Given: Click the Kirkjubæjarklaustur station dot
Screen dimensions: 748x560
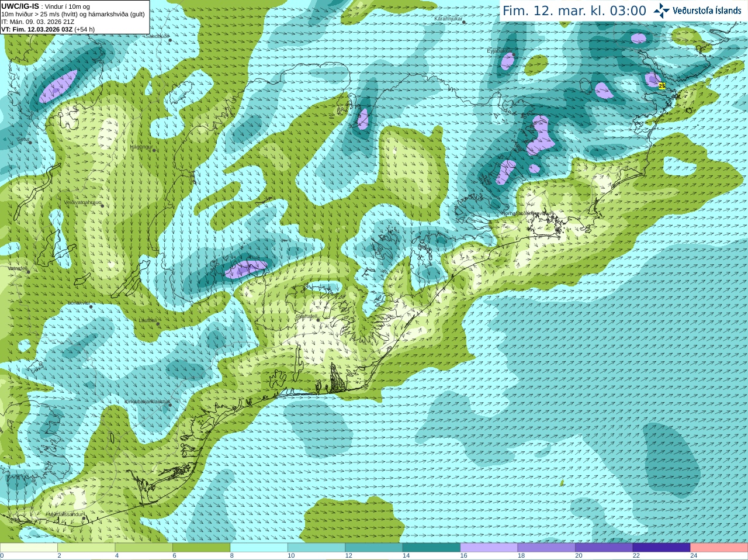Looking at the screenshot, I should point(170,405).
